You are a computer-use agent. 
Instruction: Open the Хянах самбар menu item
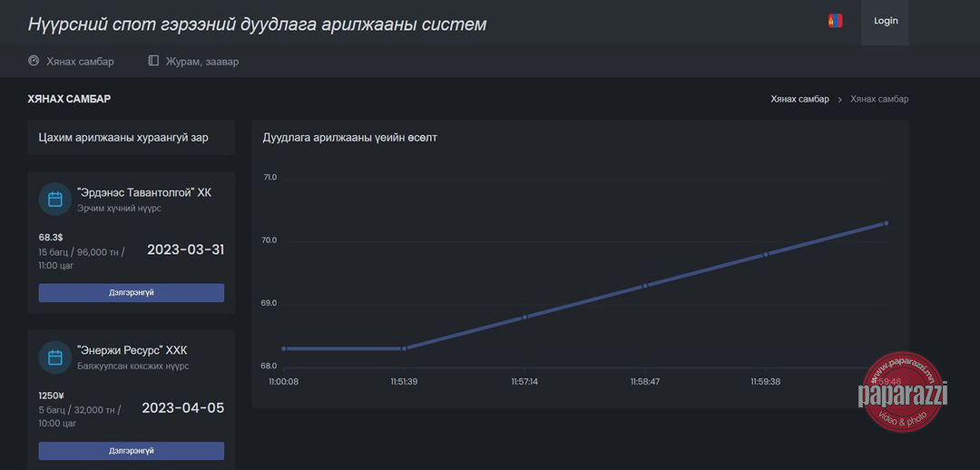pyautogui.click(x=72, y=62)
